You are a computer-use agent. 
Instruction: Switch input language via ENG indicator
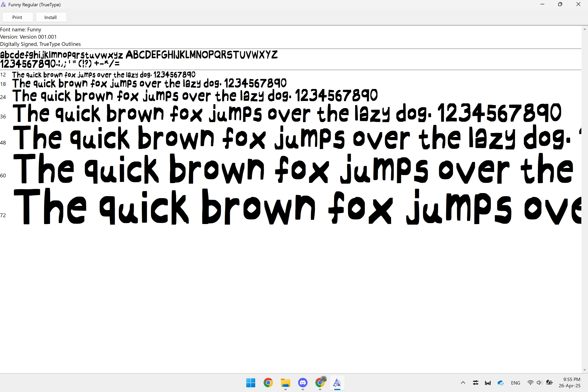516,383
